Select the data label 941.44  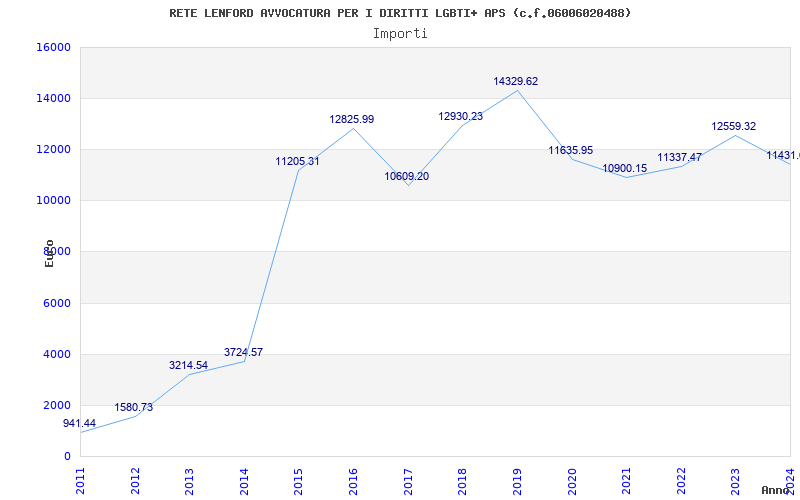coord(79,423)
